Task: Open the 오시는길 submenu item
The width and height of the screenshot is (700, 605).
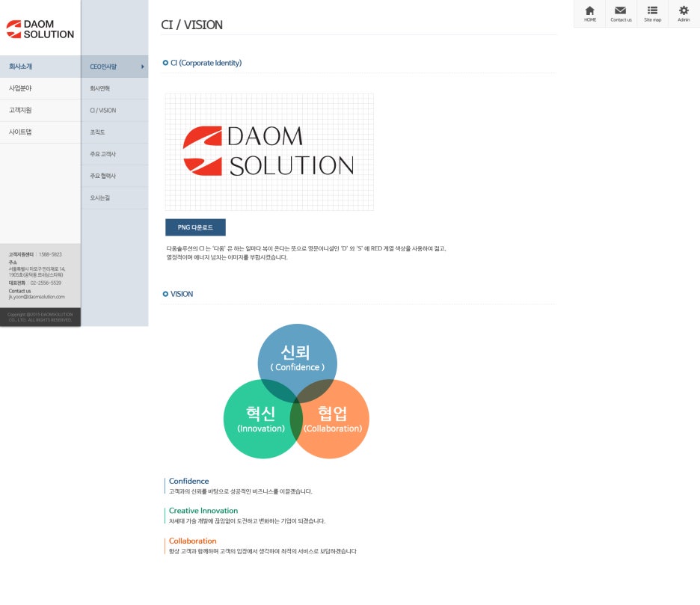Action: [x=114, y=197]
